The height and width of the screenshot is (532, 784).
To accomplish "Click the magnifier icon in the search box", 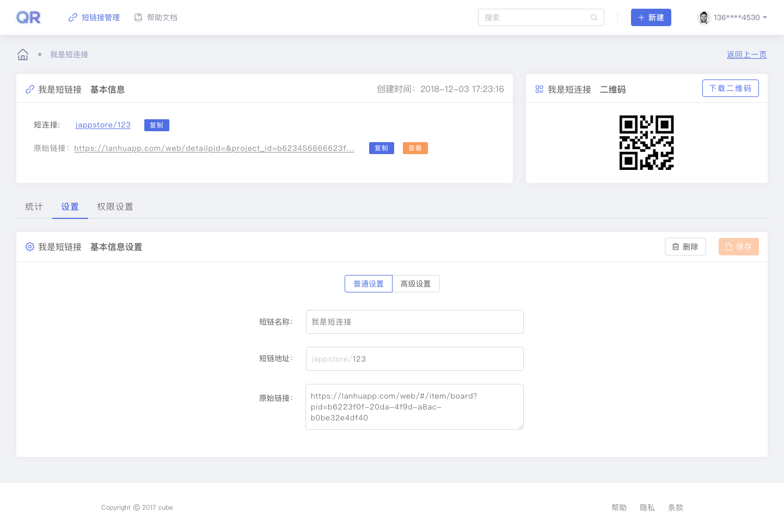I will tap(594, 17).
